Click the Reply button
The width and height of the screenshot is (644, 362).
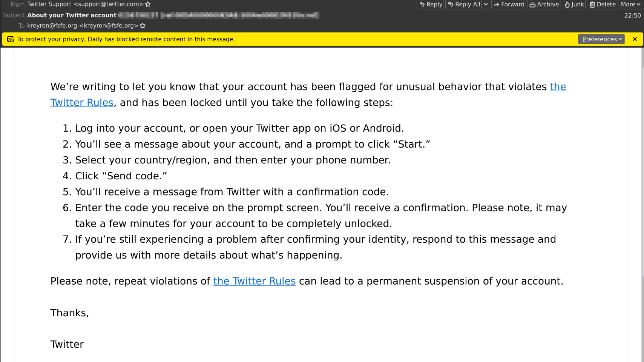(431, 5)
